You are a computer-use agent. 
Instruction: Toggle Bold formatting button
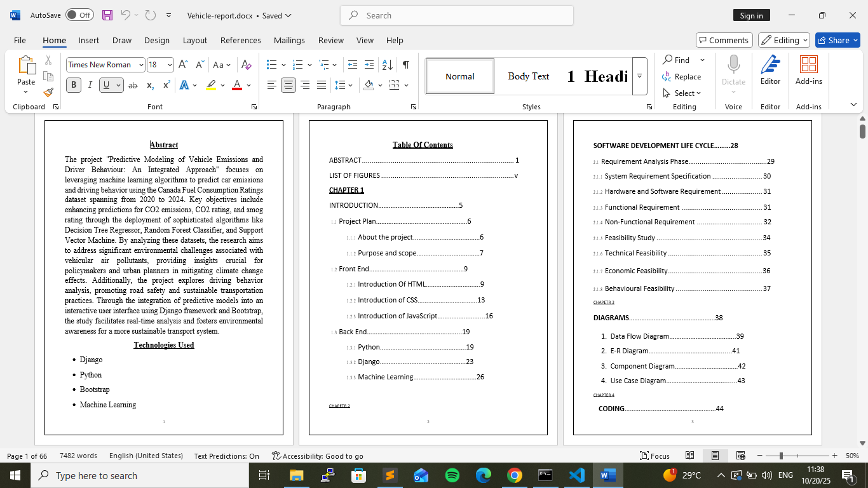(x=74, y=85)
